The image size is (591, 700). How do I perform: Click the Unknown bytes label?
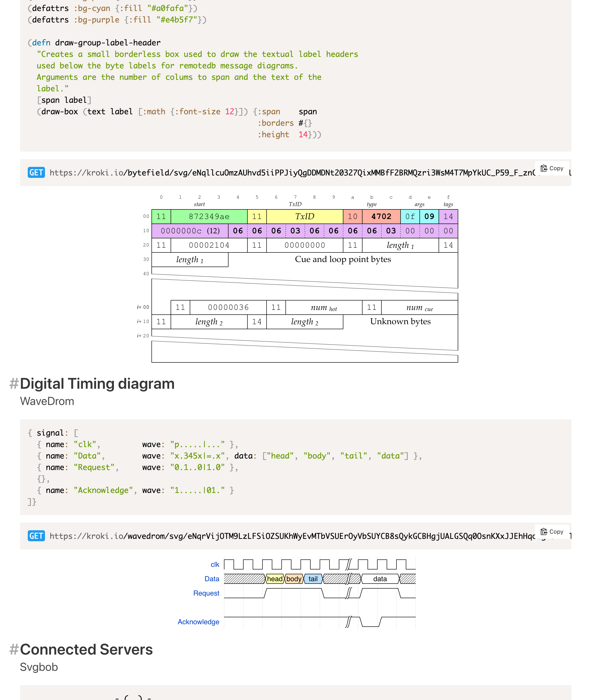click(x=400, y=322)
